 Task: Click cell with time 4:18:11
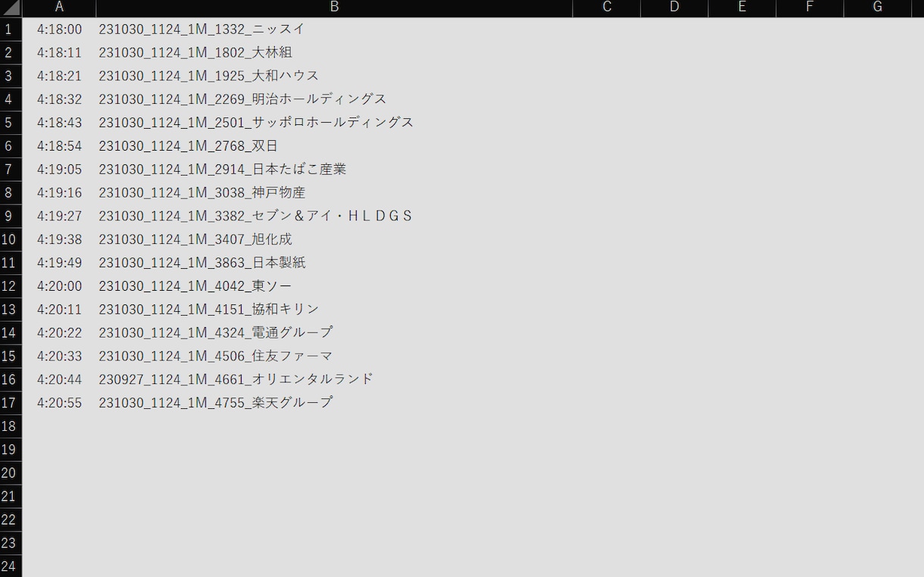59,52
